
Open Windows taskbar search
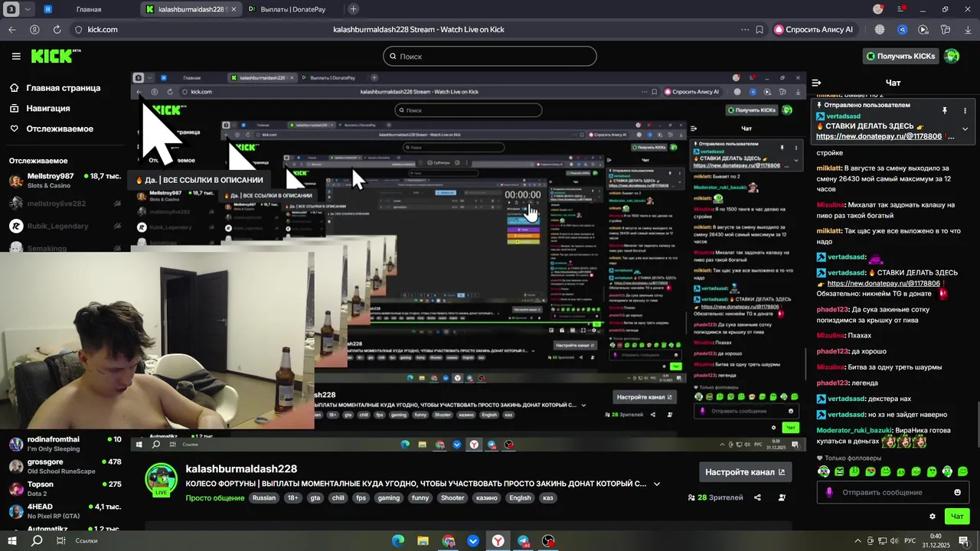tap(37, 540)
